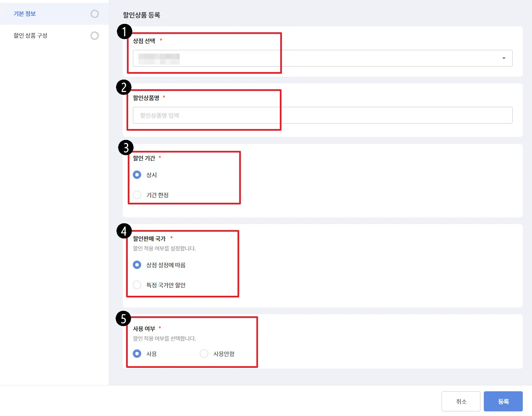Click the 할인 적용 여부를 설정합니다. hint
532x416 pixels.
pos(165,248)
